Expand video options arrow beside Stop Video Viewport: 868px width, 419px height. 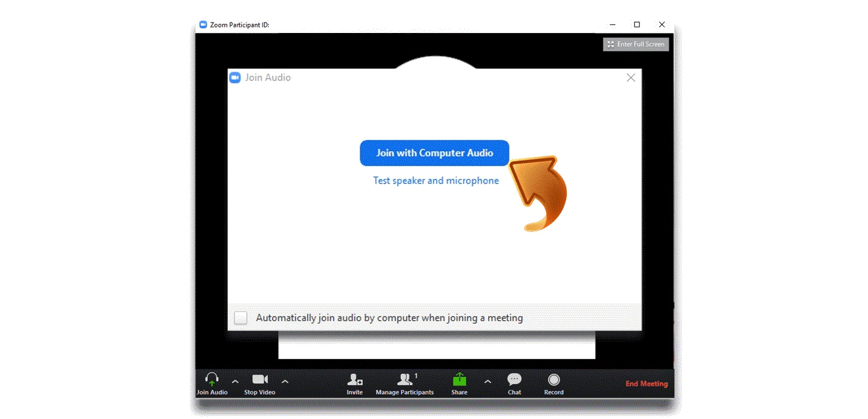285,382
